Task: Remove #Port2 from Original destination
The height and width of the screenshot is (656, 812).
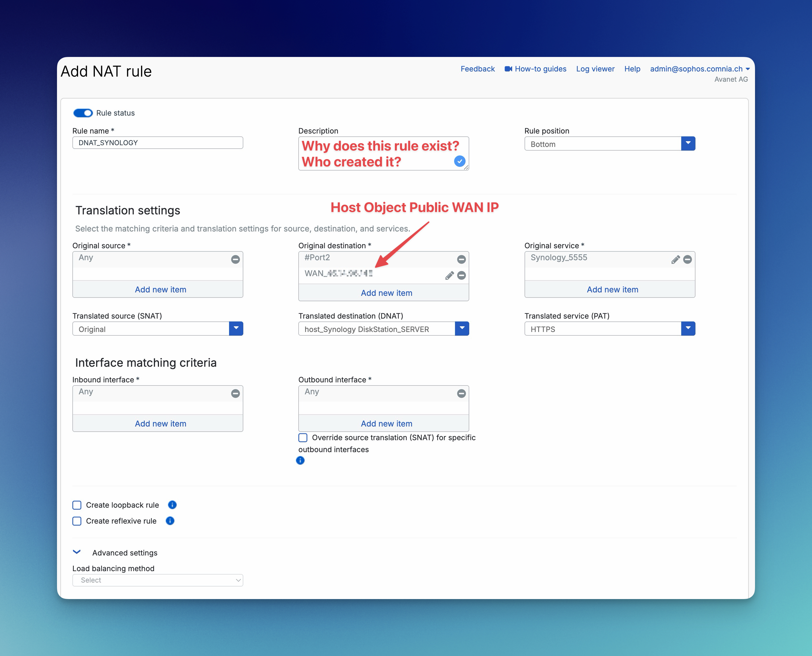Action: click(461, 259)
